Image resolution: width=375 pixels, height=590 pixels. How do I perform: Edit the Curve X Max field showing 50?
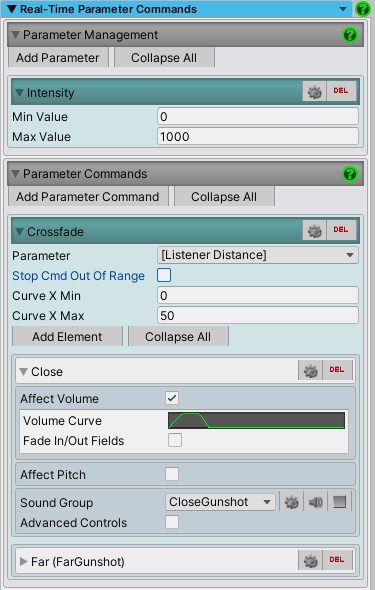coord(258,316)
